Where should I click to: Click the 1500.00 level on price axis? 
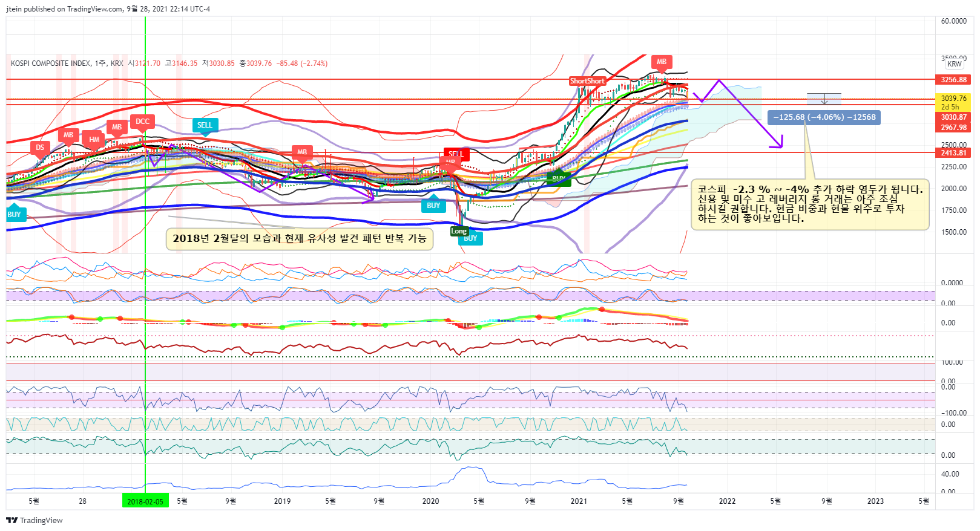(x=954, y=232)
